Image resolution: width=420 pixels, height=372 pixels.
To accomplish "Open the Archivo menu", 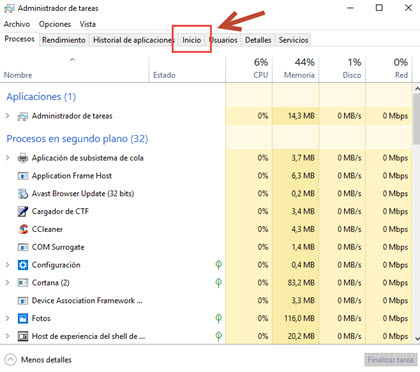I will click(17, 24).
